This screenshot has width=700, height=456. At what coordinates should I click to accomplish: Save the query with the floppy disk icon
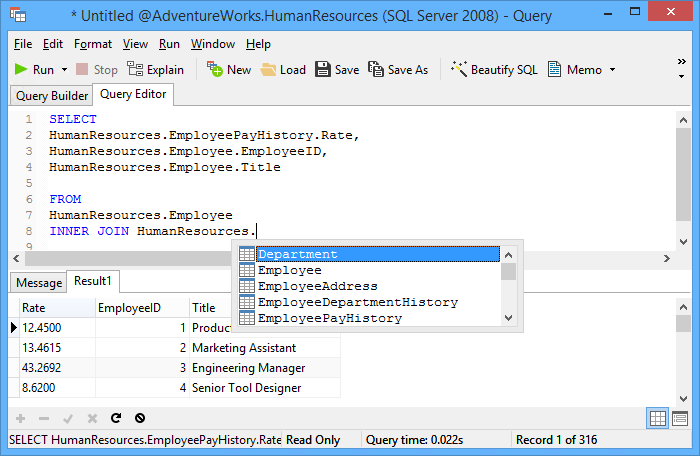click(323, 69)
